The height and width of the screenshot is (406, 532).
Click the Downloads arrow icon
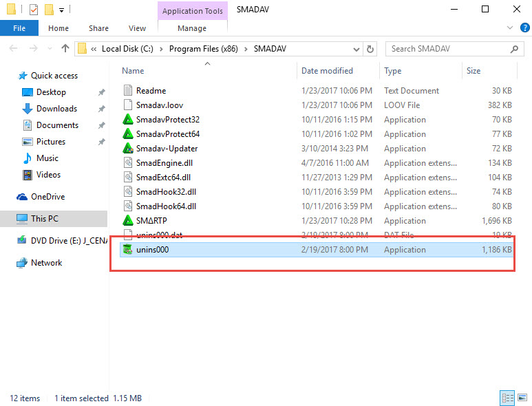[x=27, y=109]
